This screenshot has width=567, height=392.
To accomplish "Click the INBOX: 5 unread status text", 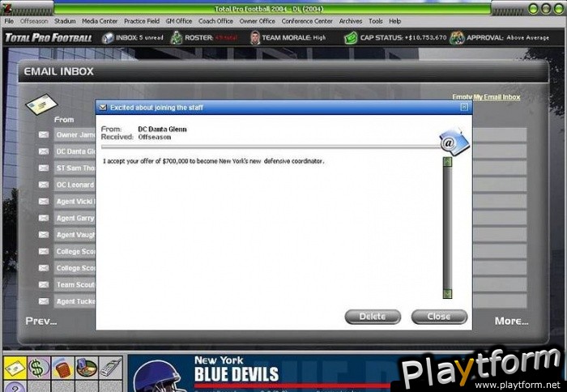I will tap(139, 37).
